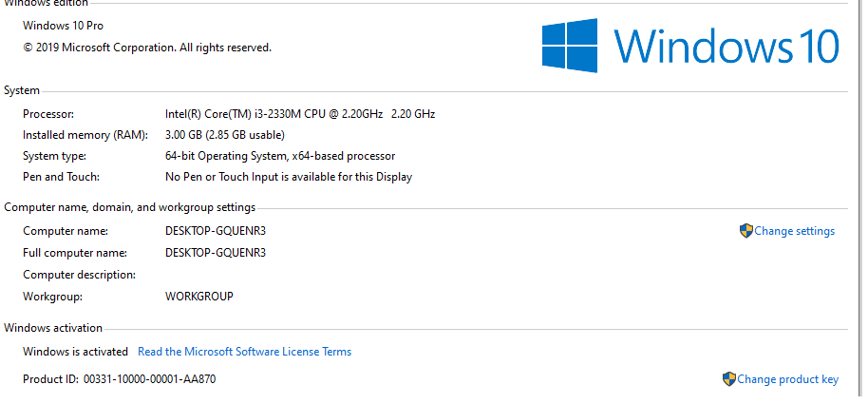Click the 2019 Microsoft Corporation copyright line
The height and width of the screenshot is (404, 868).
[147, 47]
